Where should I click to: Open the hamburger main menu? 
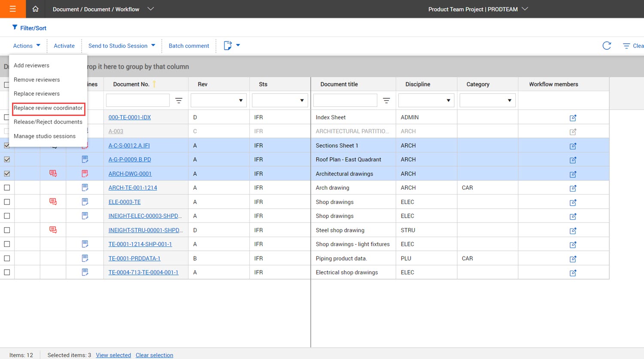click(x=12, y=9)
